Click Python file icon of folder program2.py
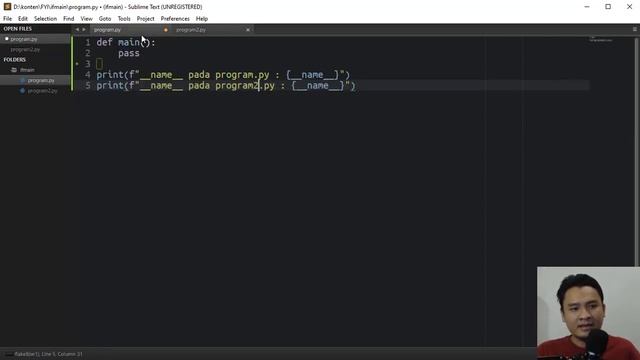Image resolution: width=640 pixels, height=360 pixels. pos(22,91)
